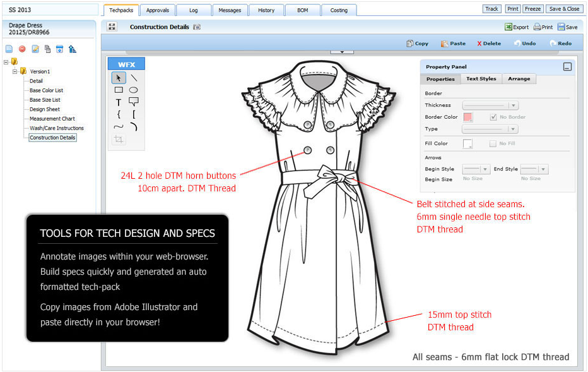Switch to the Log tab

[x=194, y=10]
